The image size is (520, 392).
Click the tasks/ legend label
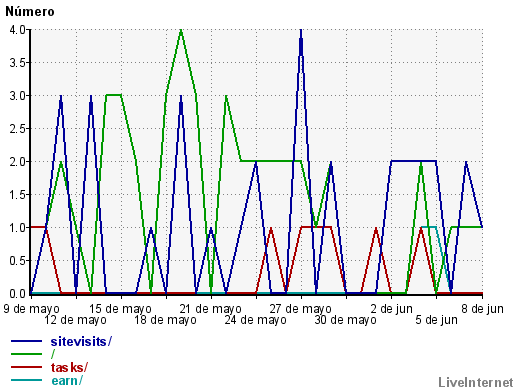click(x=69, y=367)
